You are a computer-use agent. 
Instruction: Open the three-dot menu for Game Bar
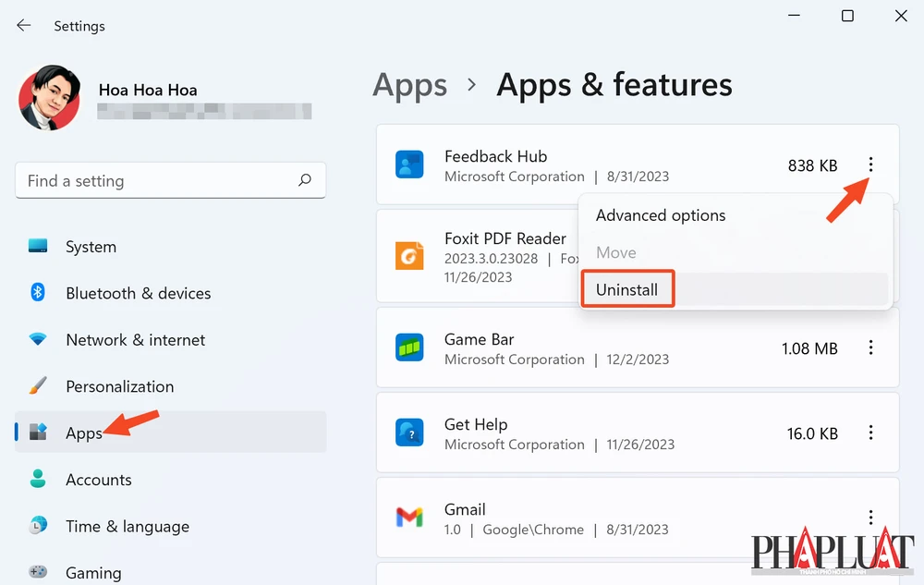(x=870, y=348)
